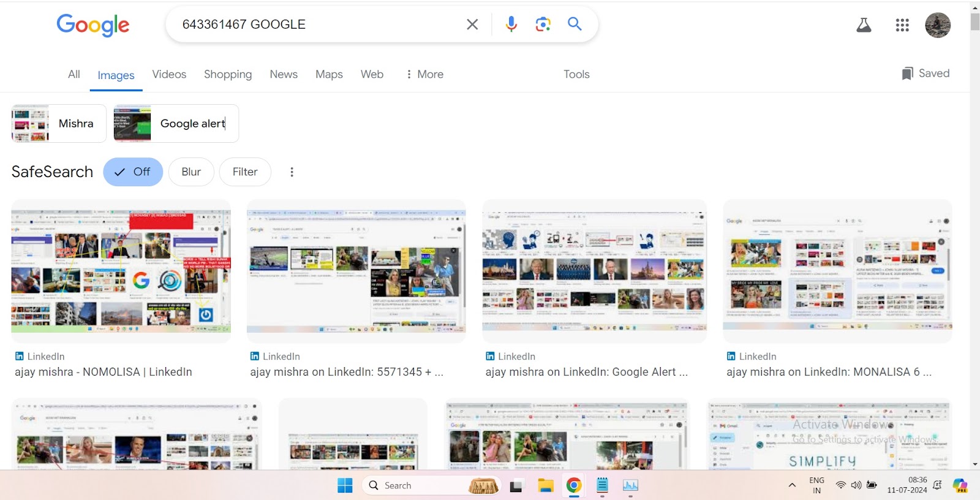Click the page vertical scrollbar thumb
This screenshot has width=980, height=500.
[975, 21]
